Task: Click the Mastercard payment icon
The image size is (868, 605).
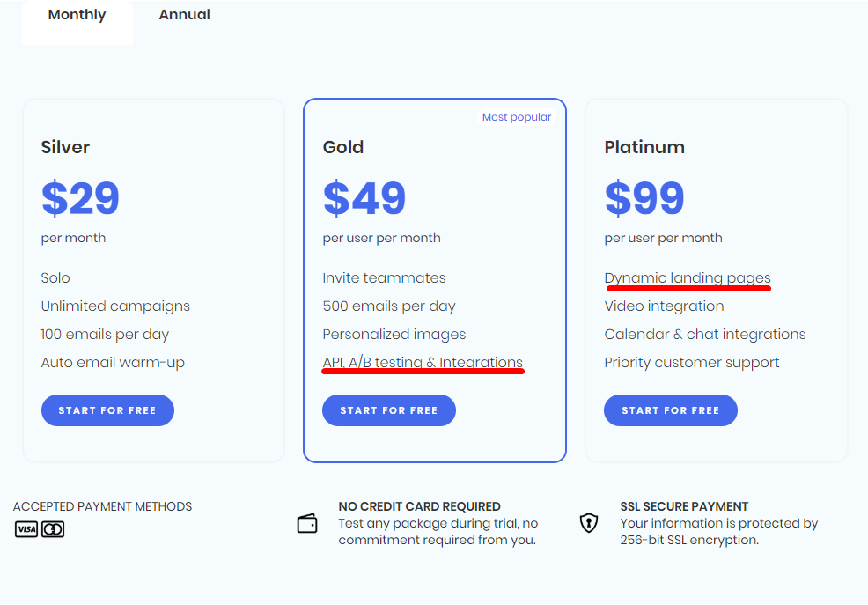Action: pyautogui.click(x=53, y=529)
